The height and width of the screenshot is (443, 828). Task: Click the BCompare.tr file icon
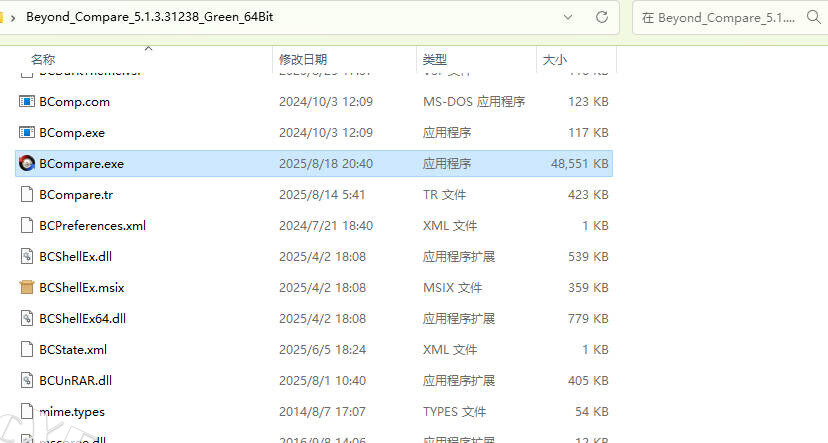[26, 194]
